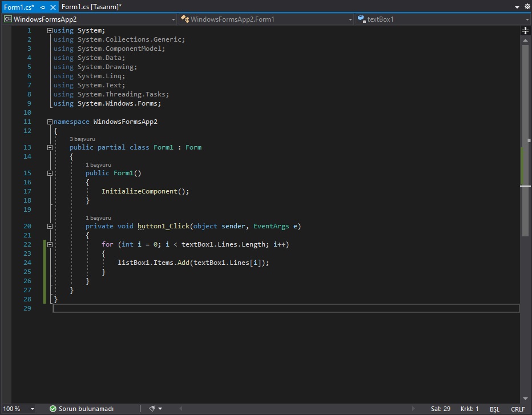Collapse the Form1() constructor block
The width and height of the screenshot is (532, 415).
pyautogui.click(x=50, y=174)
